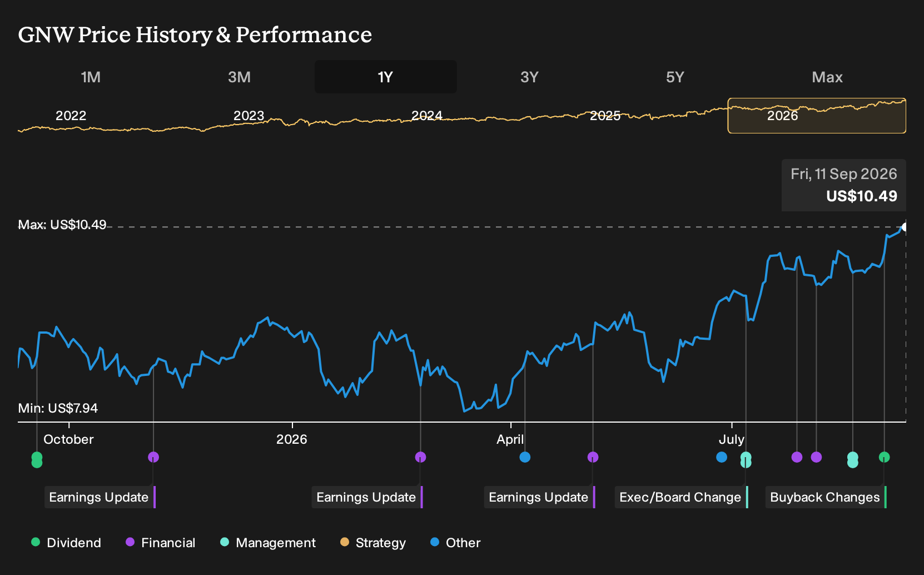Click the purple marker before April label
The width and height of the screenshot is (924, 575).
(x=420, y=457)
